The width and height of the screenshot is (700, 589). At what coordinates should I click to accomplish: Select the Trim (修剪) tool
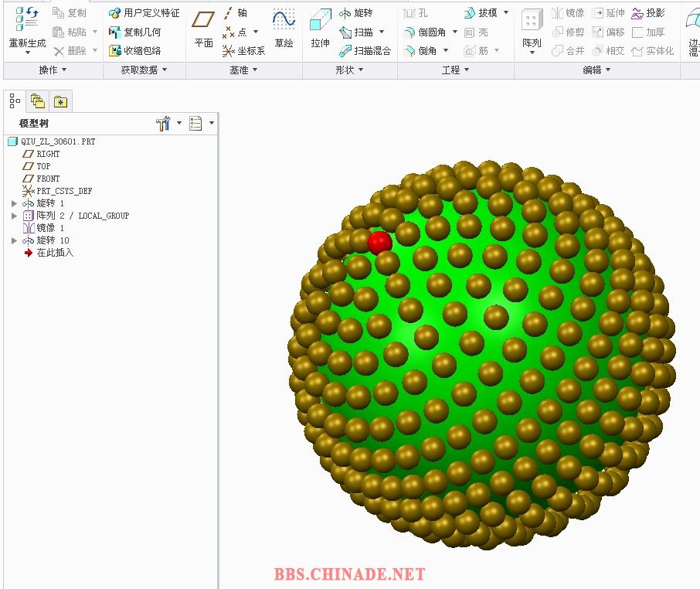[x=568, y=32]
